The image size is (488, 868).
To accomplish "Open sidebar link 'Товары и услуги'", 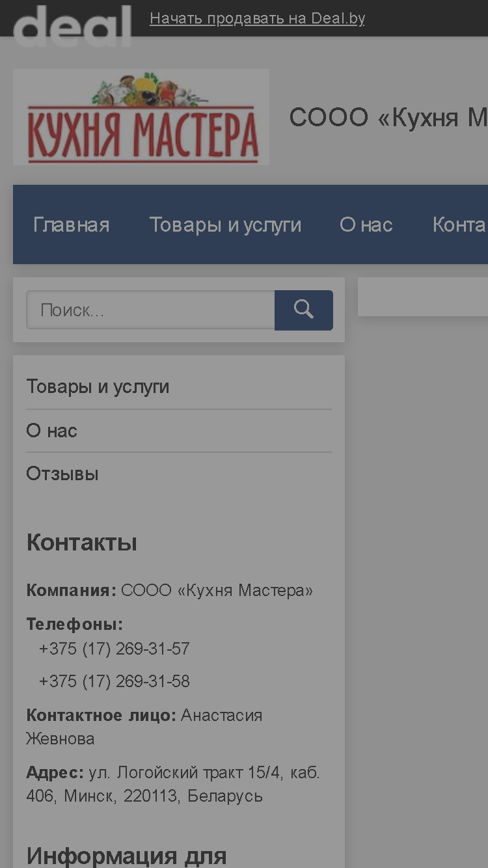I will (x=98, y=387).
